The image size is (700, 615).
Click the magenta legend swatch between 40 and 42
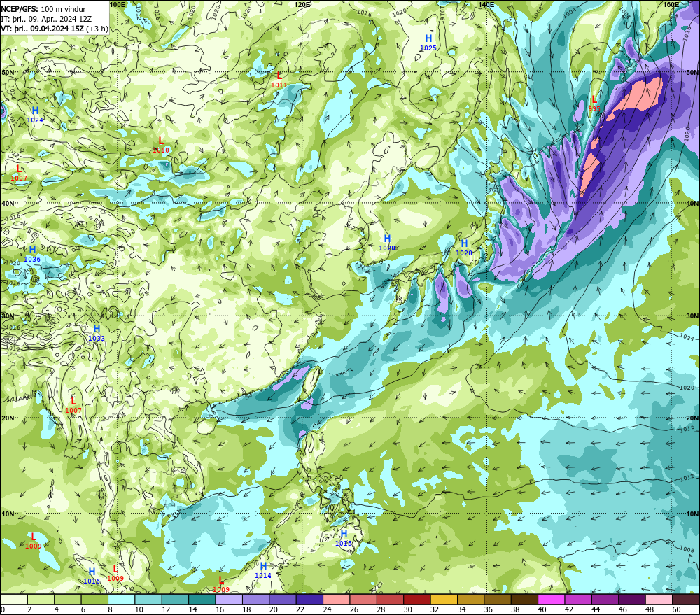[552, 599]
